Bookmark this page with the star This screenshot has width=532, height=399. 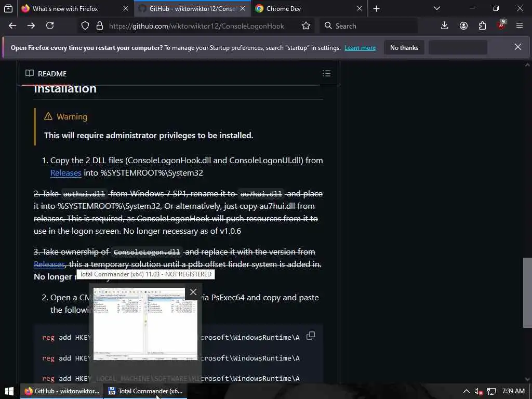click(306, 26)
